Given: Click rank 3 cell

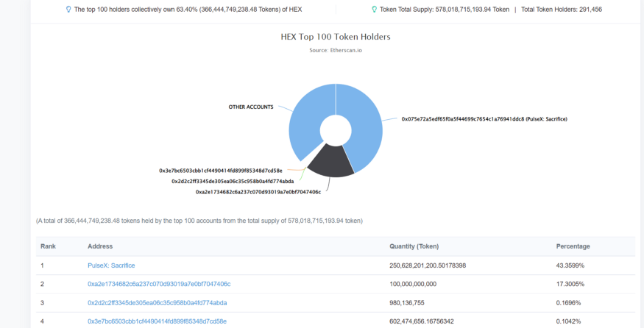Looking at the screenshot, I should (42, 303).
